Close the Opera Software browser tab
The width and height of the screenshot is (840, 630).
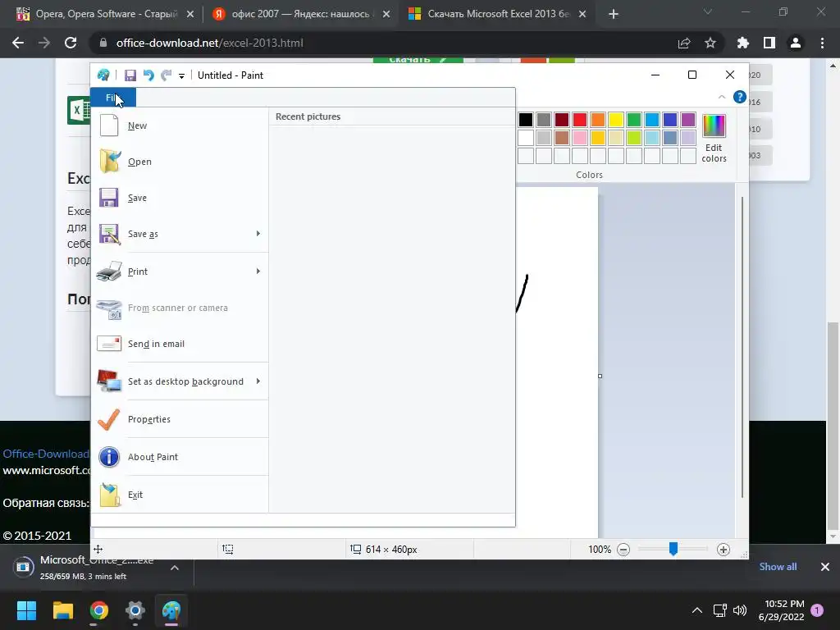point(190,15)
